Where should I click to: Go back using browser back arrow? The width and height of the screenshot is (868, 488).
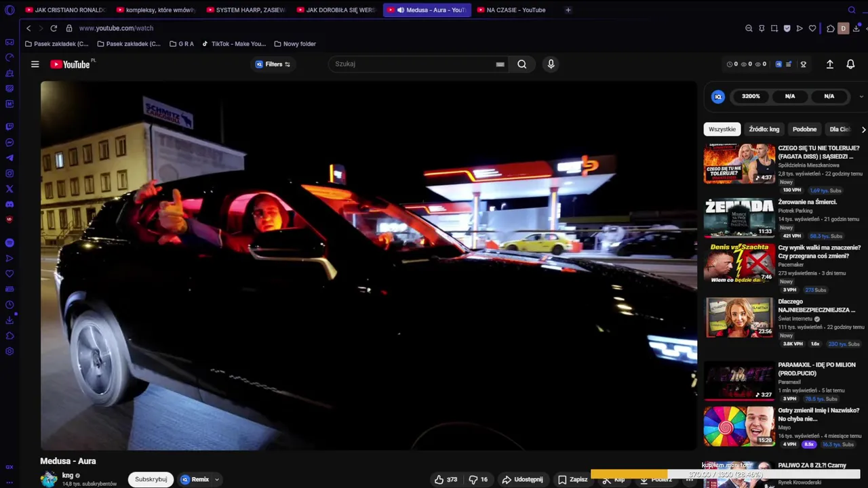28,28
